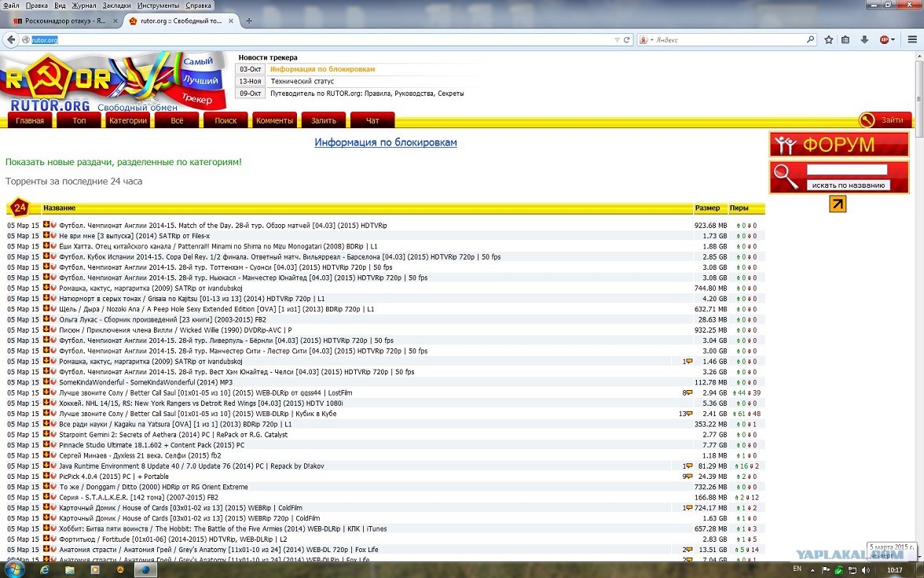Open the centered 'Информация по блокировкам' link
The height and width of the screenshot is (578, 924).
[x=385, y=142]
